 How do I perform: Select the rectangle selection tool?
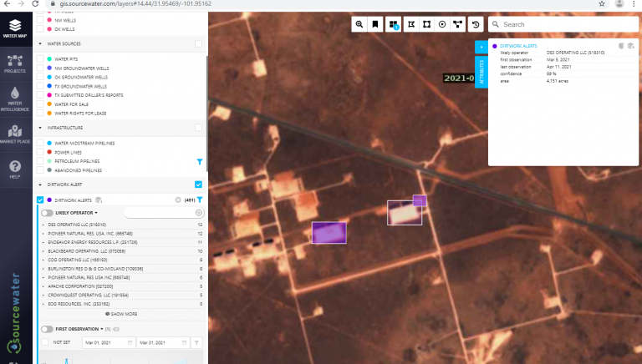(x=426, y=24)
